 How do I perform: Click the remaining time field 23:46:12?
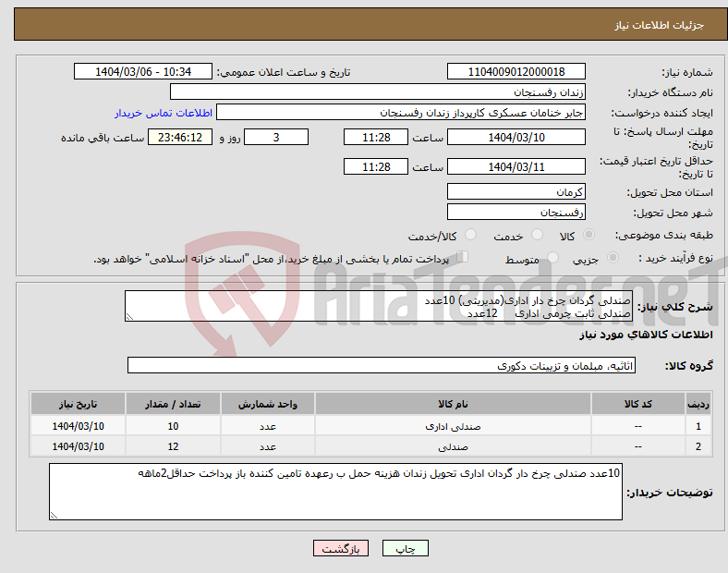[x=180, y=138]
